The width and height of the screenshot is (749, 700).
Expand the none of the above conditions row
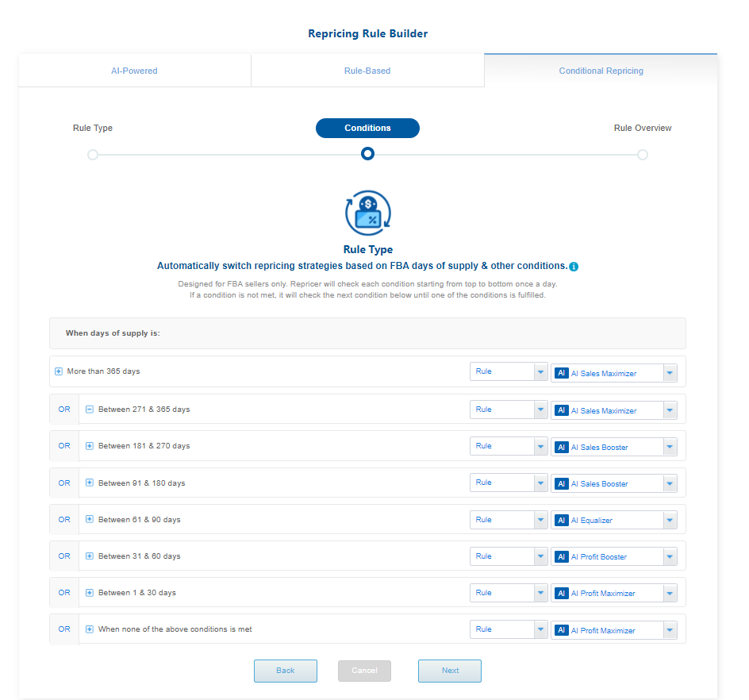coord(90,629)
